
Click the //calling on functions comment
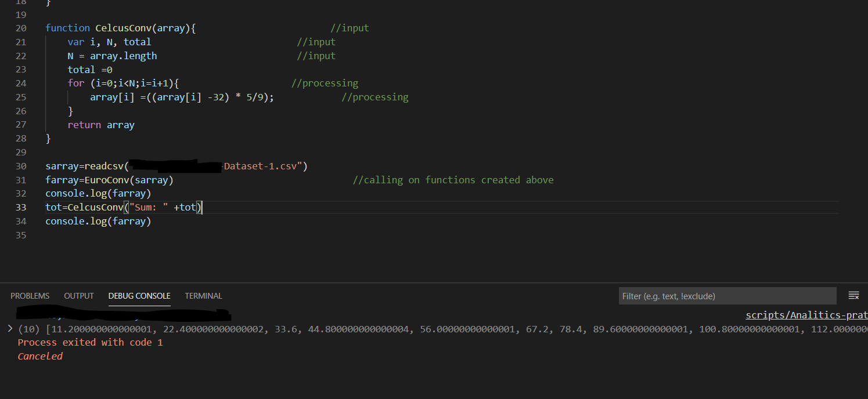pos(453,180)
